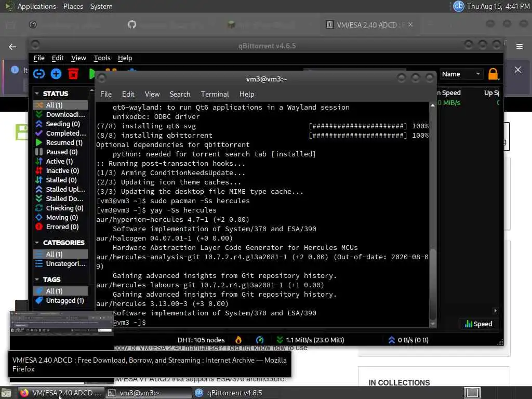Select the Stalled (0) filter

[x=61, y=180]
